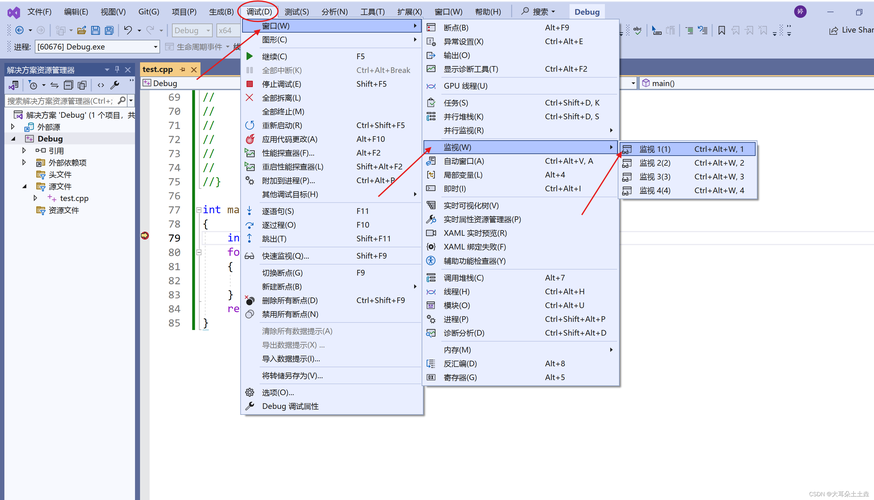Screen dimensions: 874x500
Task: Click 应用代码更改(A) hot reload icon
Action: [x=250, y=139]
